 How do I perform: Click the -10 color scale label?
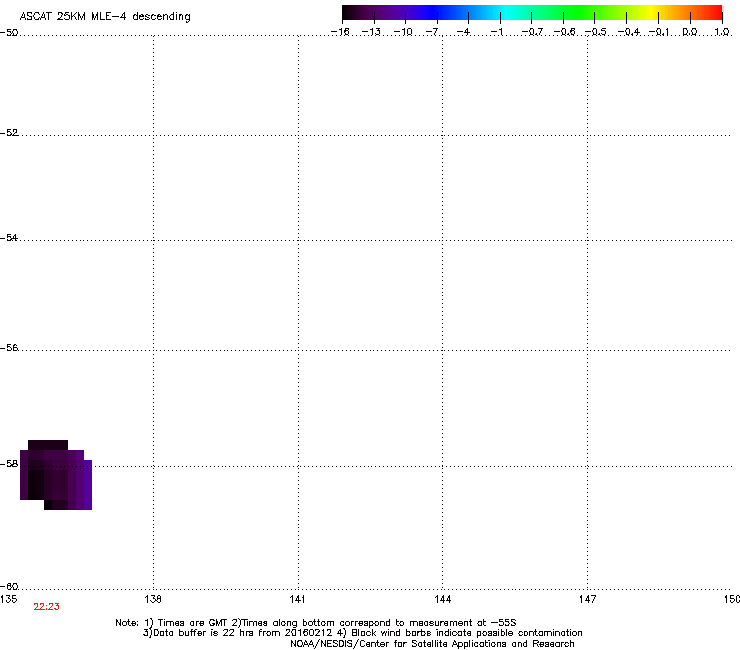tap(403, 32)
